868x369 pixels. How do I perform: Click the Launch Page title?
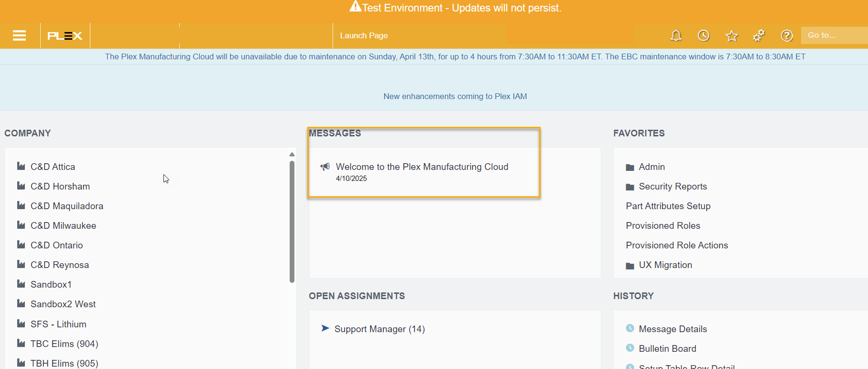tap(364, 35)
